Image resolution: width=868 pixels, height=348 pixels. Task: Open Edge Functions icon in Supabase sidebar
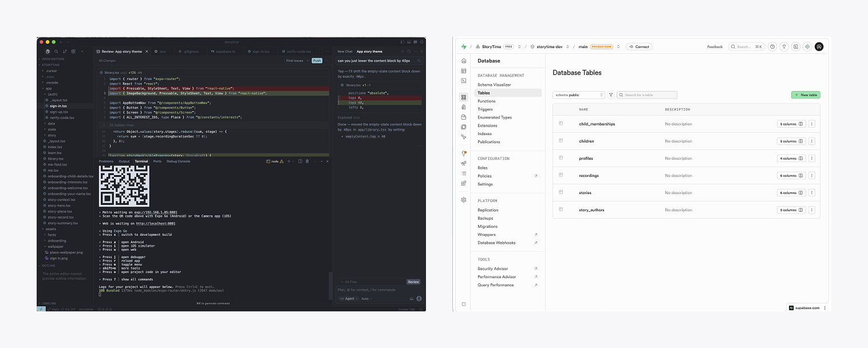[464, 126]
